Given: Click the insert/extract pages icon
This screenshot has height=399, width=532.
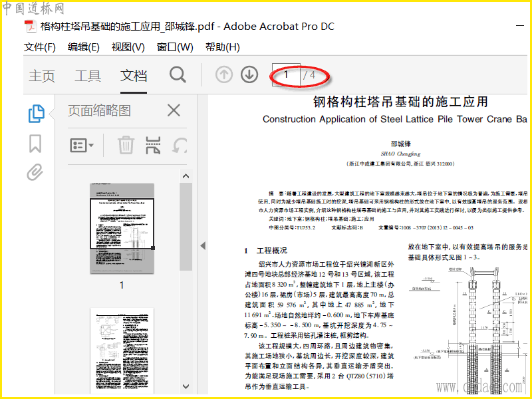Looking at the screenshot, I should tap(153, 145).
